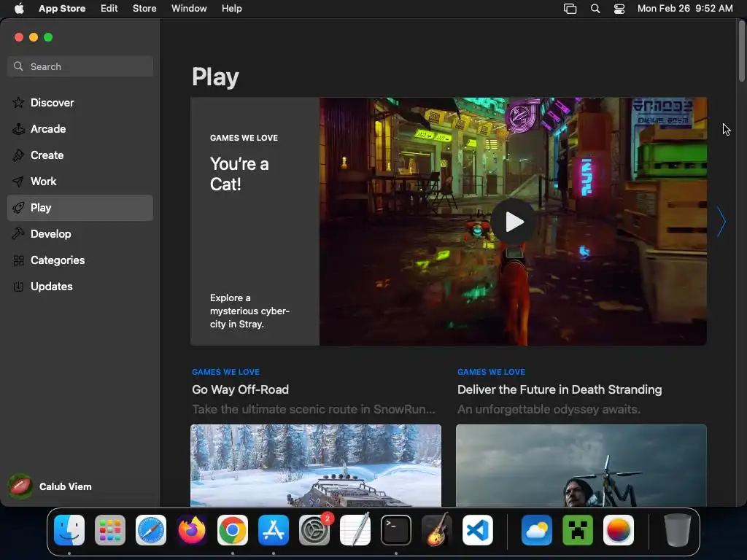Open the Updates download icon

[18, 286]
